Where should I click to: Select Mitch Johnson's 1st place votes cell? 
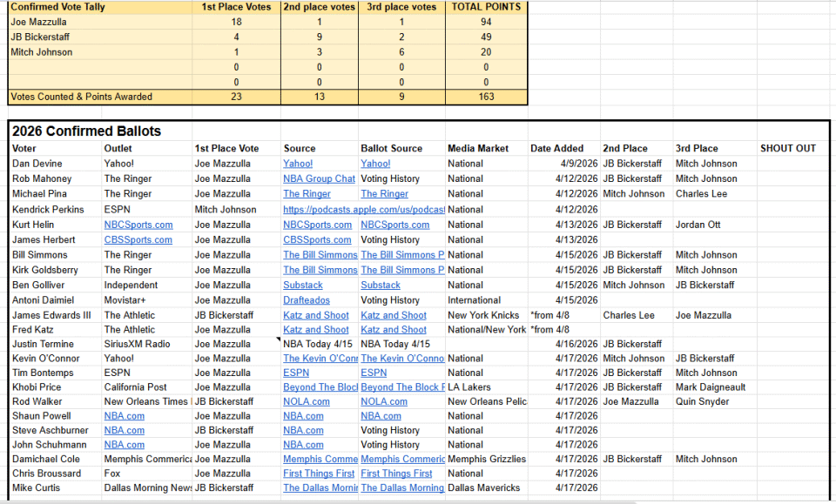(236, 52)
